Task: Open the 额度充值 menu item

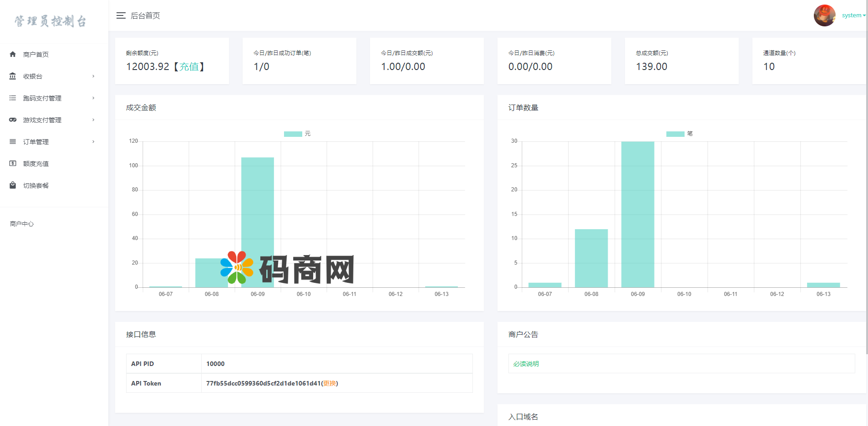Action: [x=36, y=164]
